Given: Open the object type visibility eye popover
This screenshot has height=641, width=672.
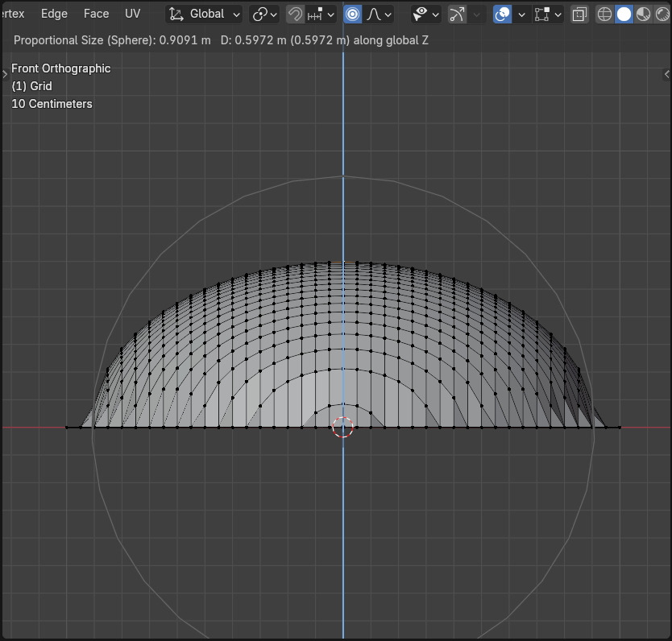Looking at the screenshot, I should point(425,14).
